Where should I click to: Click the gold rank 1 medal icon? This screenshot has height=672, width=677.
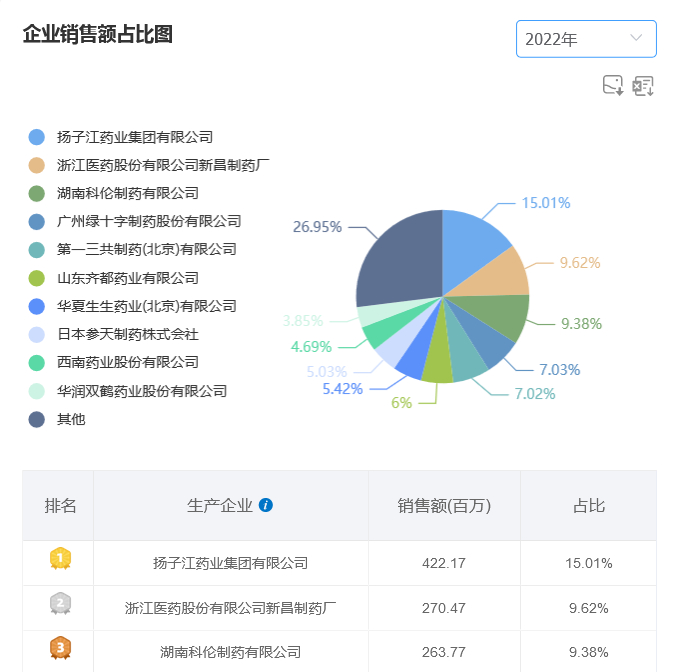pos(60,558)
